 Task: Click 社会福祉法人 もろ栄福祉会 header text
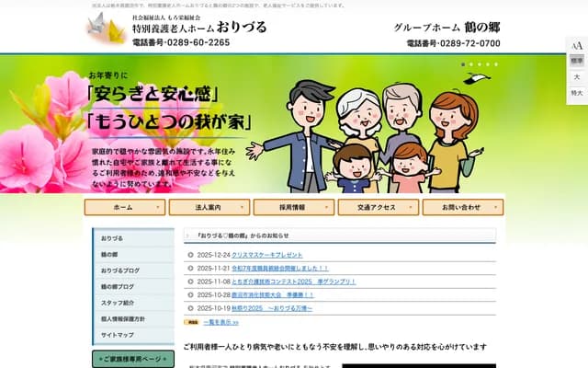166,17
